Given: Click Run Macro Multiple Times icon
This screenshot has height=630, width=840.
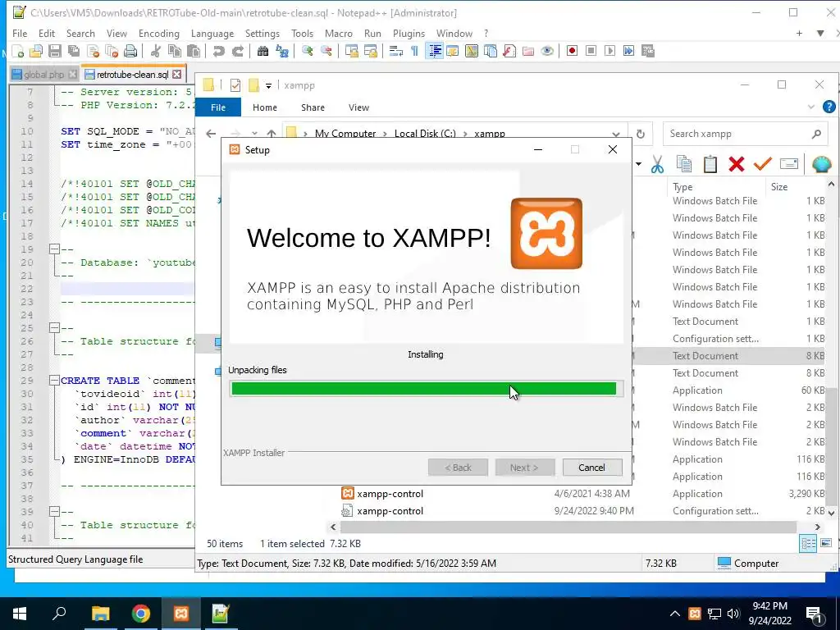Looking at the screenshot, I should (x=628, y=52).
